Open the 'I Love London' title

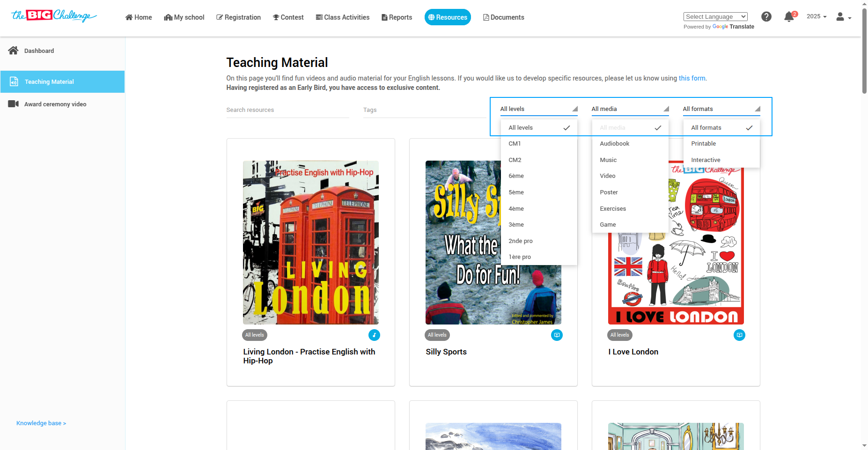[633, 352]
